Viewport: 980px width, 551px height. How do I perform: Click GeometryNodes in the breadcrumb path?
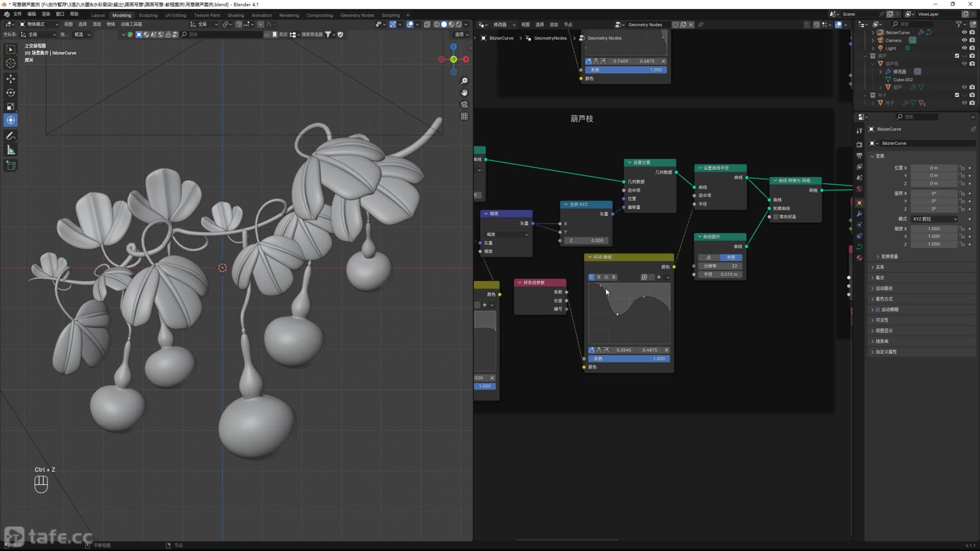pyautogui.click(x=550, y=38)
